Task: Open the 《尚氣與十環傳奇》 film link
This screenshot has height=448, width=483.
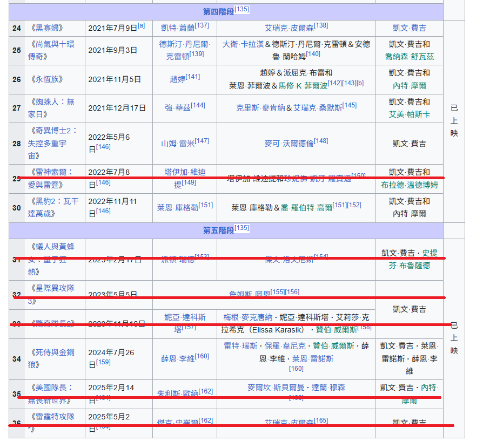Action: point(51,50)
